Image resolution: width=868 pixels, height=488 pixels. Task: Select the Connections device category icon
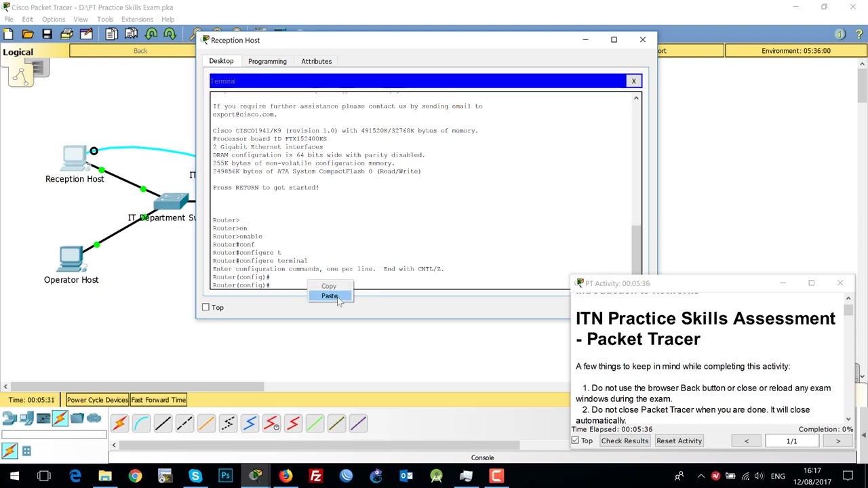pos(60,419)
